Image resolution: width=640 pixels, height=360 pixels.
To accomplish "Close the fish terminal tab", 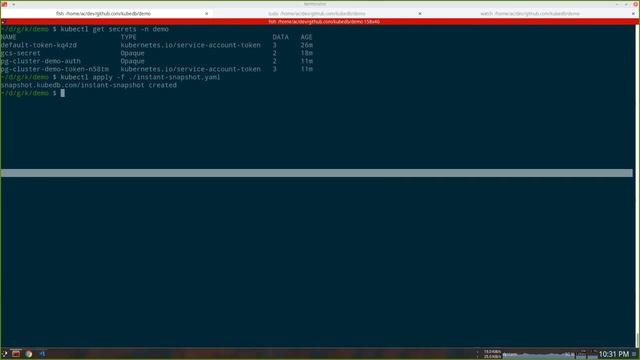I will tap(207, 14).
